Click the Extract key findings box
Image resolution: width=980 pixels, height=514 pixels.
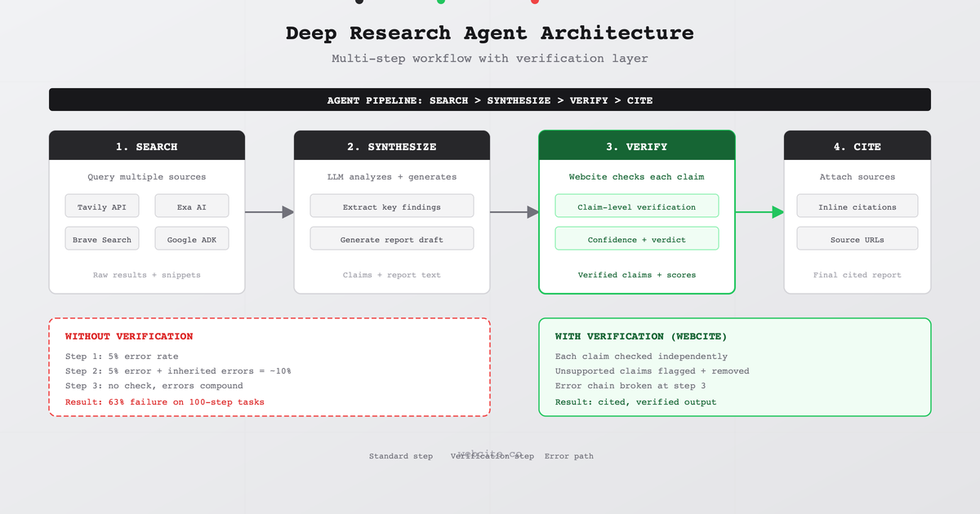point(392,206)
